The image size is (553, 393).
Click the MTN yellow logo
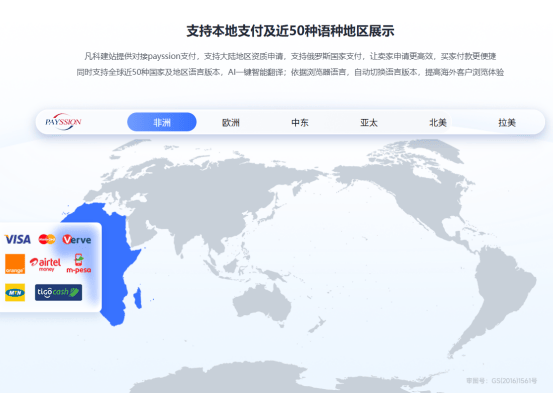(15, 292)
